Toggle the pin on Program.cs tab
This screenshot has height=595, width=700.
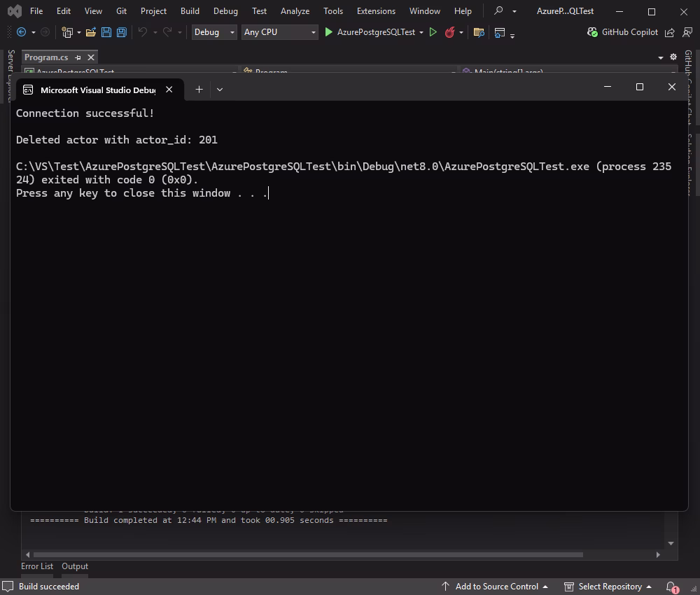pos(78,57)
